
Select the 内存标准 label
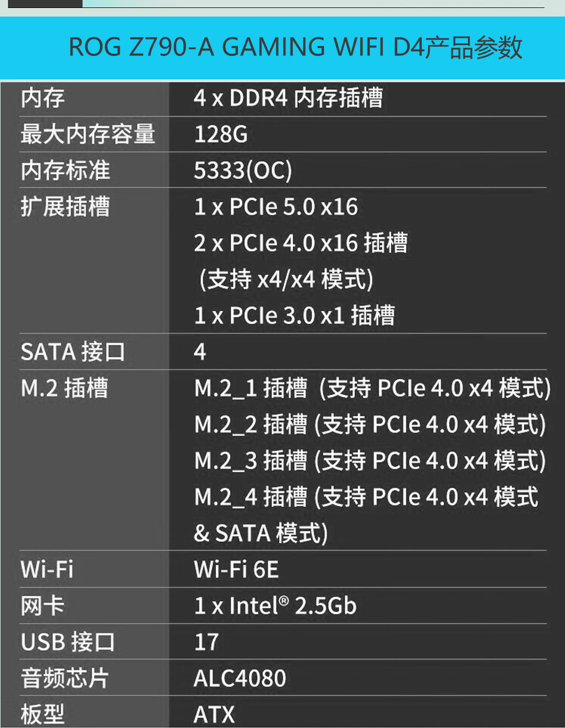tap(65, 170)
